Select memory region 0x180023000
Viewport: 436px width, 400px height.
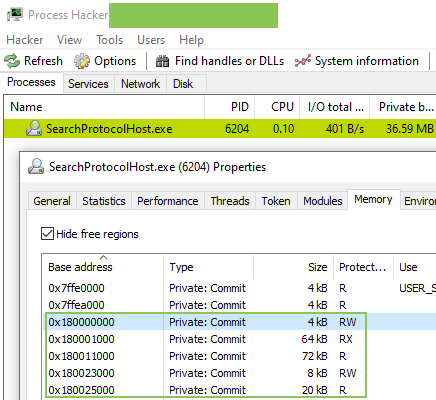point(81,373)
